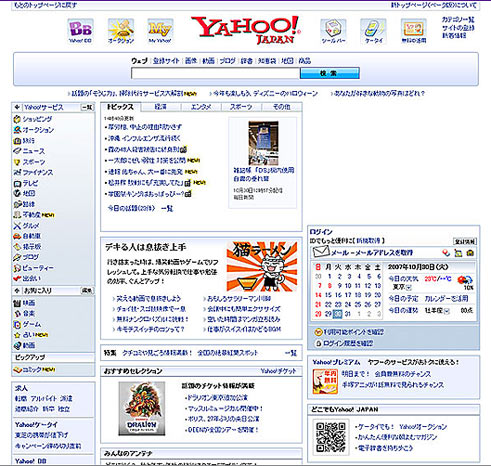Open the Toolbar icon in header

point(333,31)
